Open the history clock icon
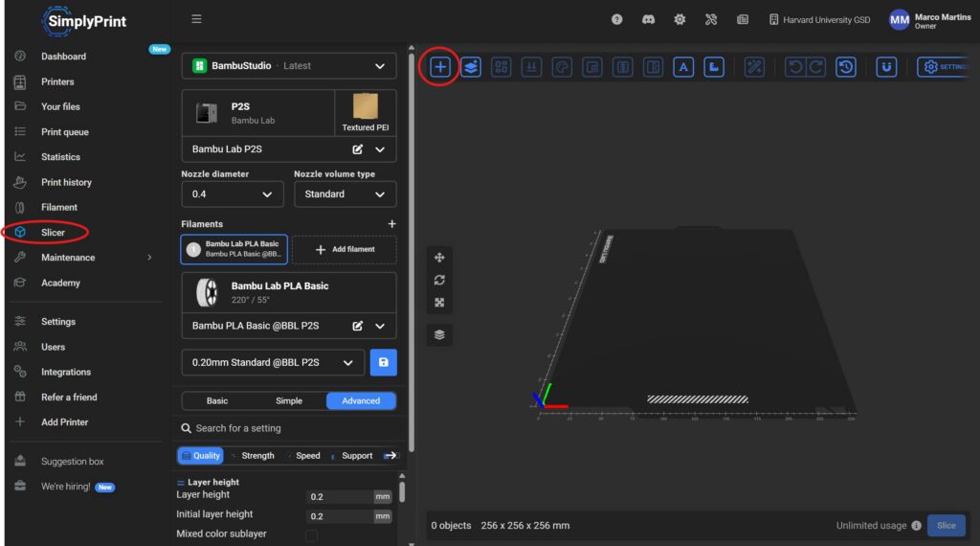The height and width of the screenshot is (546, 980). click(x=846, y=67)
